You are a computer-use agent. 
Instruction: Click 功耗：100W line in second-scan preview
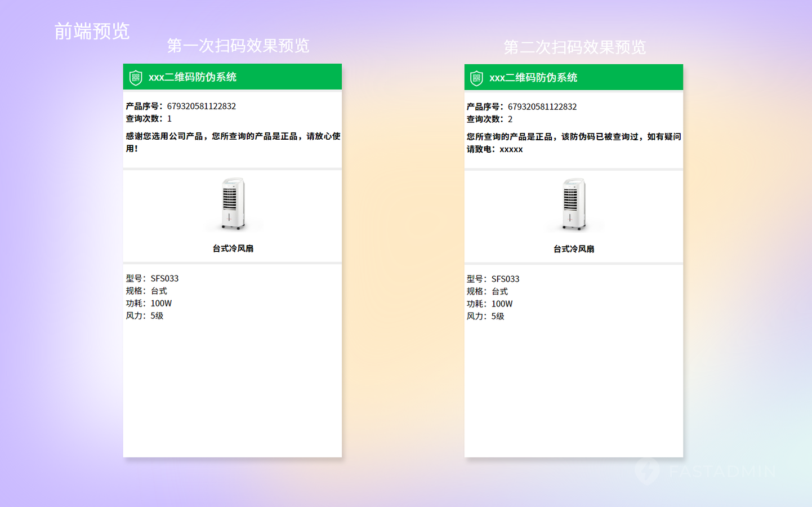point(489,304)
